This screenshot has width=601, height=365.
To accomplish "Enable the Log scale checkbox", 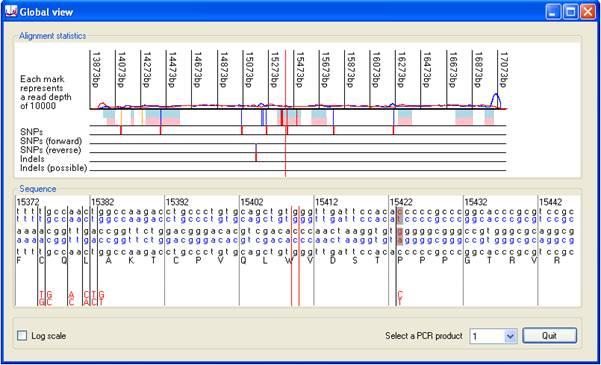I will [23, 336].
